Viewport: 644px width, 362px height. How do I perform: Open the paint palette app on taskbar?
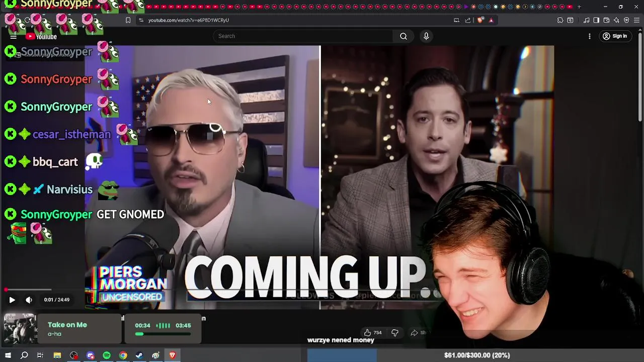156,355
